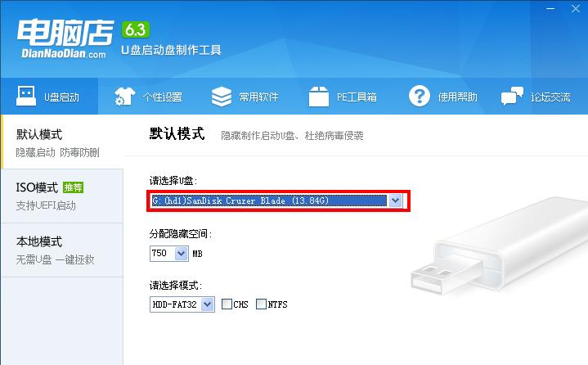588x365 pixels.
Task: Expand the U盘 selection dropdown arrow
Action: click(395, 201)
